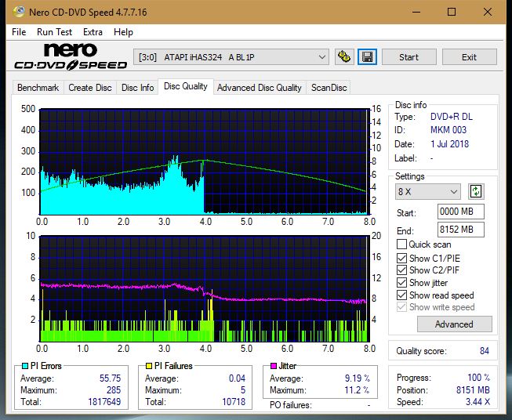This screenshot has width=512, height=420.
Task: Open the drive selection dropdown
Action: 231,57
